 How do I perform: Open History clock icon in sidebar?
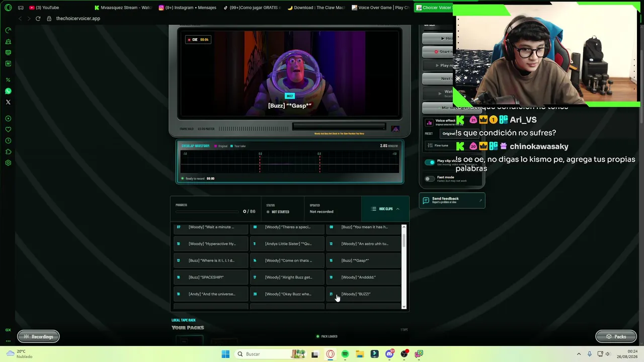pos(8,141)
